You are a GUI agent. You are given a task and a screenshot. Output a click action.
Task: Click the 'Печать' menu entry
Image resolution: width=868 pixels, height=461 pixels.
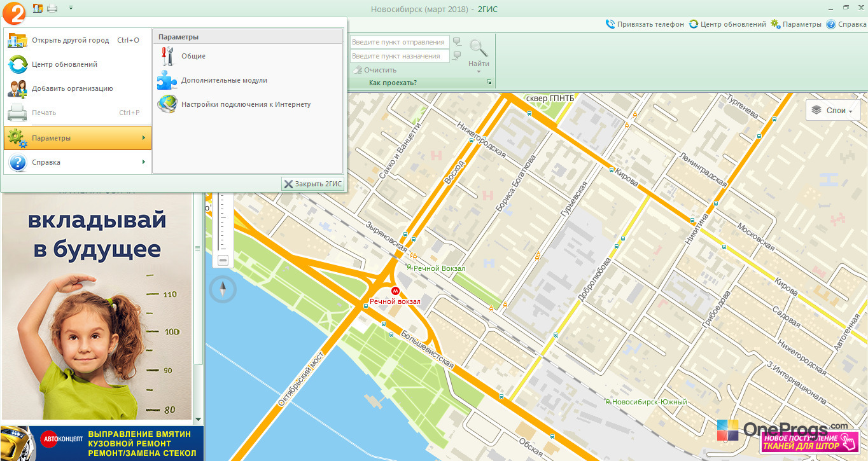point(78,113)
